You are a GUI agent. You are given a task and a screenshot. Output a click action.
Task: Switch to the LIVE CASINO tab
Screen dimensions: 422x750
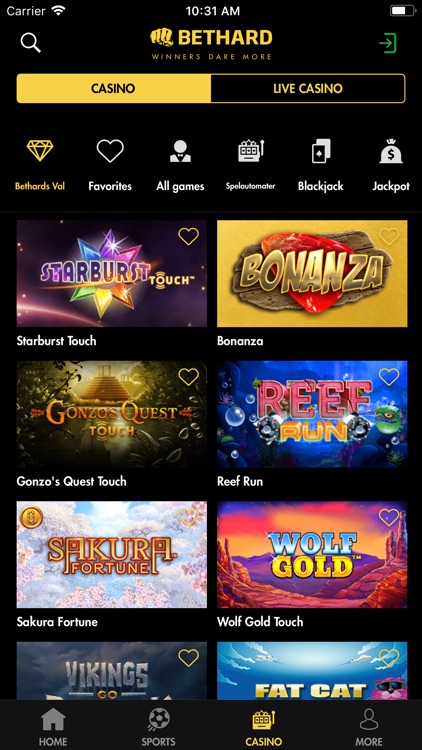click(x=308, y=88)
